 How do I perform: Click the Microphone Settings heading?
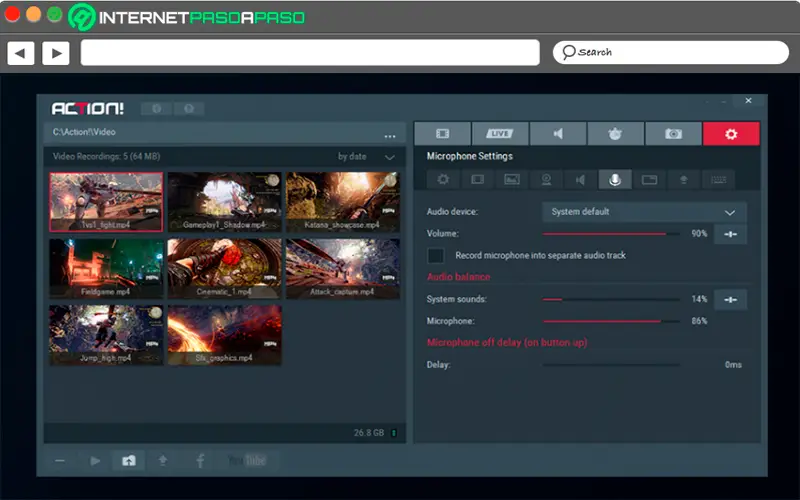pyautogui.click(x=470, y=156)
